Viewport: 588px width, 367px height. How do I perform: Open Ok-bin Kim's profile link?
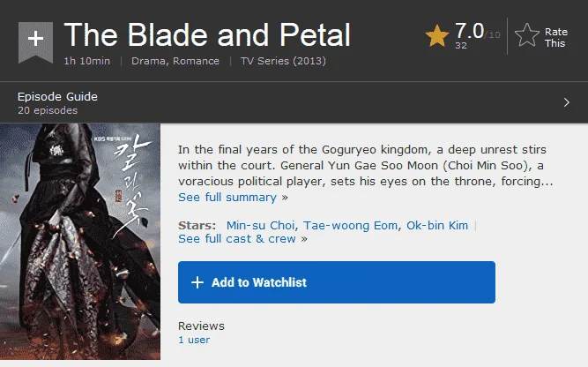pos(437,225)
